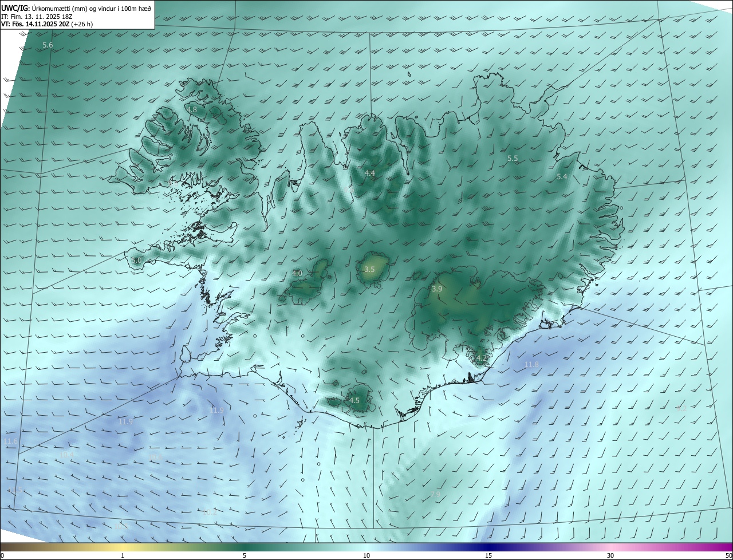Click the 3.5 value on the central glacier
733x560 pixels.
click(x=369, y=269)
